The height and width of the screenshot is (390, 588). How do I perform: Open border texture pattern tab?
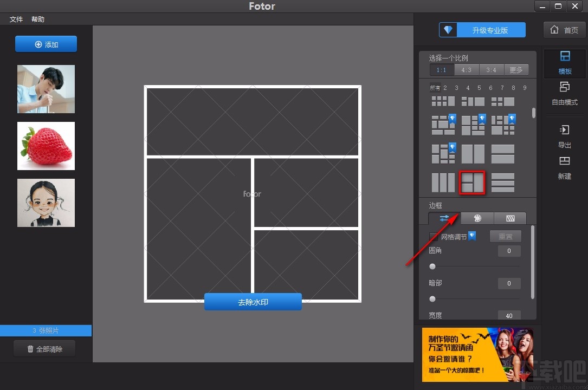click(x=511, y=218)
